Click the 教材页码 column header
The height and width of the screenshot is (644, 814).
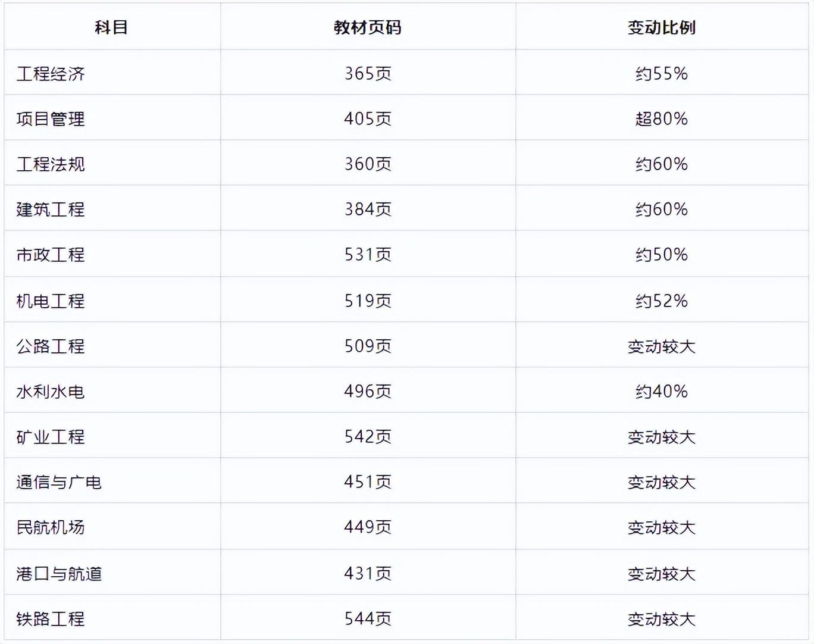[x=367, y=27]
